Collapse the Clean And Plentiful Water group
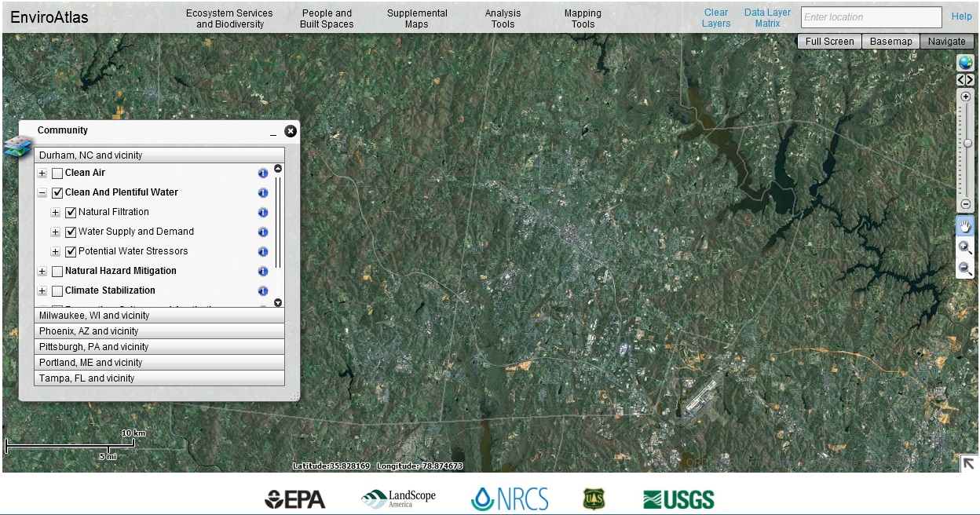Image resolution: width=980 pixels, height=515 pixels. pos(42,193)
